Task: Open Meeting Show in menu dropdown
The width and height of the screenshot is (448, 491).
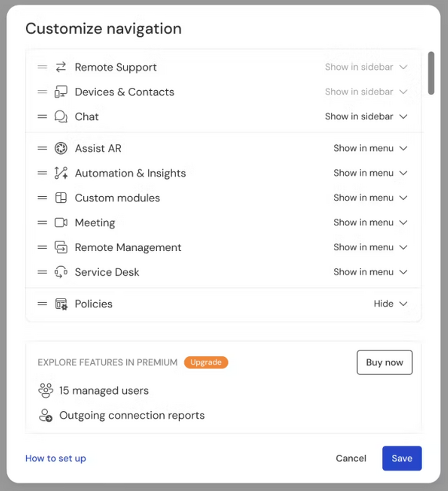Action: coord(370,222)
